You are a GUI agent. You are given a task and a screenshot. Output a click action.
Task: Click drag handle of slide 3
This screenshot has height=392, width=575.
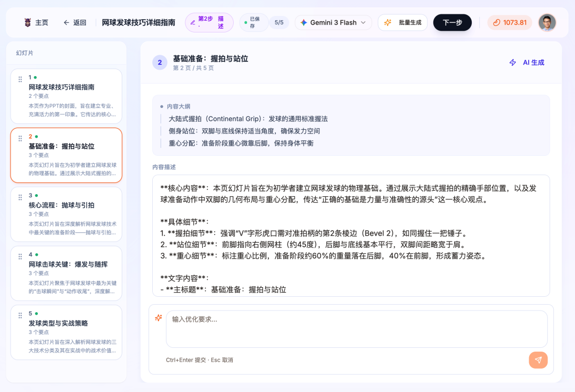[x=20, y=197]
